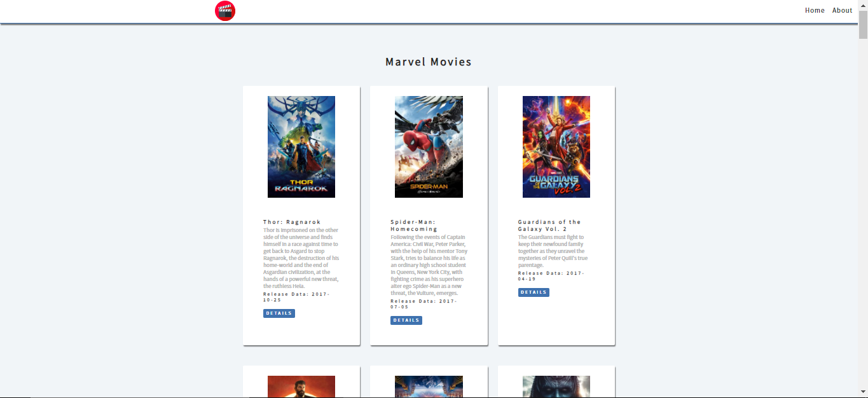
Task: Open Details for Thor: Ragnarok
Action: [x=279, y=313]
